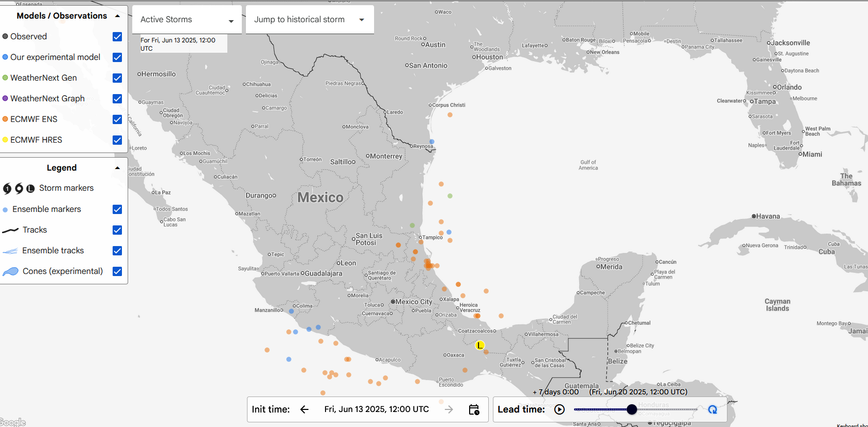Screen dimensions: 868x427
Task: Click the lead time reset loop icon
Action: (712, 409)
